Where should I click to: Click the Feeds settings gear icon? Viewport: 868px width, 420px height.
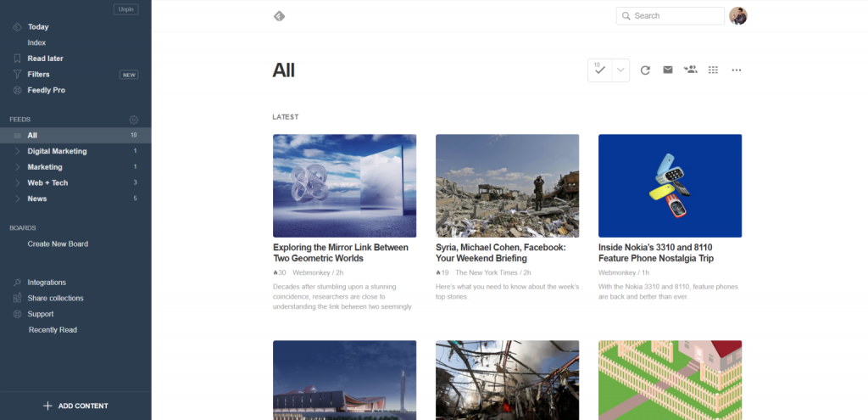(x=133, y=120)
